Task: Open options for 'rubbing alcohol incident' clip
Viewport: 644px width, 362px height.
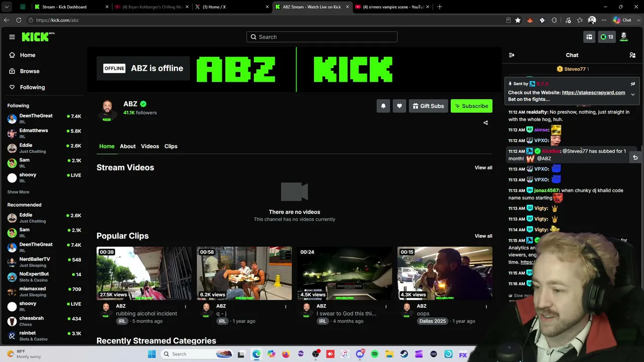Action: tap(185, 306)
